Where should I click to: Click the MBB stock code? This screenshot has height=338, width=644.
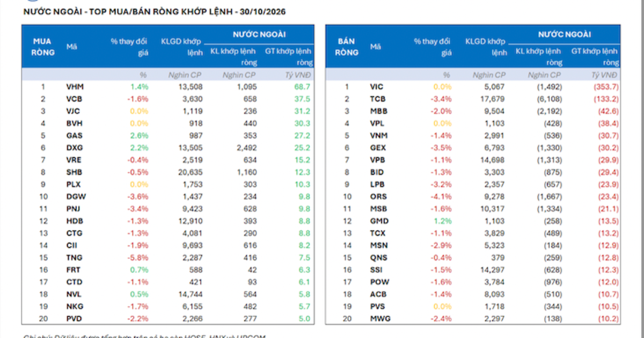(x=379, y=111)
